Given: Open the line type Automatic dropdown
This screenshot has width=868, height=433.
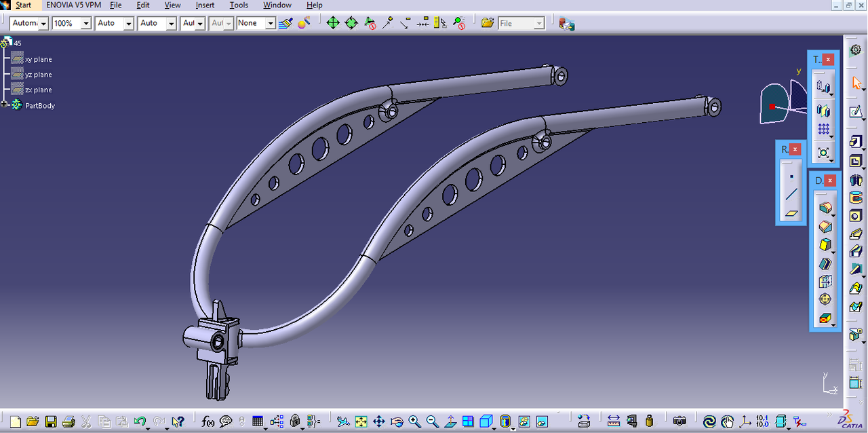Looking at the screenshot, I should point(30,23).
